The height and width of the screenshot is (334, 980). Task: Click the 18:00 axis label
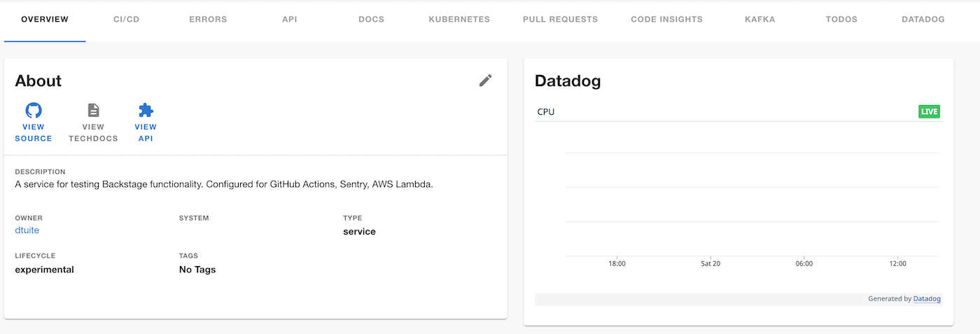pos(617,264)
